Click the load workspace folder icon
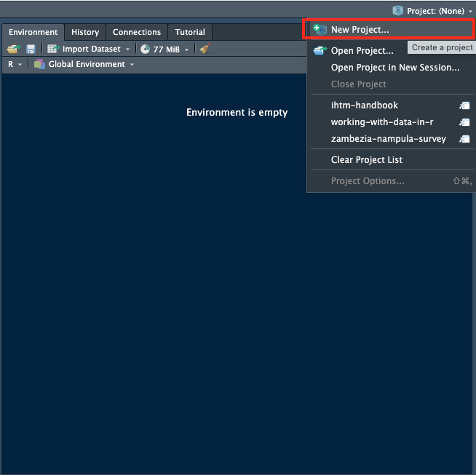Image resolution: width=476 pixels, height=475 pixels. 12,49
